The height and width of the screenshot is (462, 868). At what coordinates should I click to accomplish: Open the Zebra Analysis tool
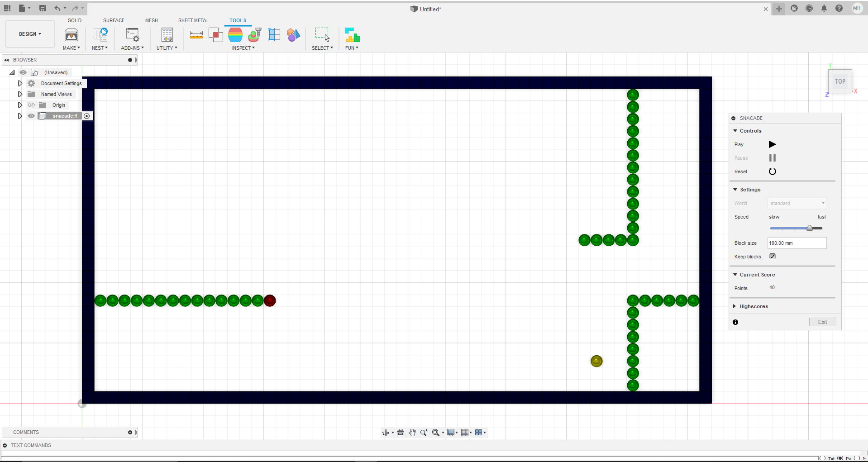coord(235,35)
